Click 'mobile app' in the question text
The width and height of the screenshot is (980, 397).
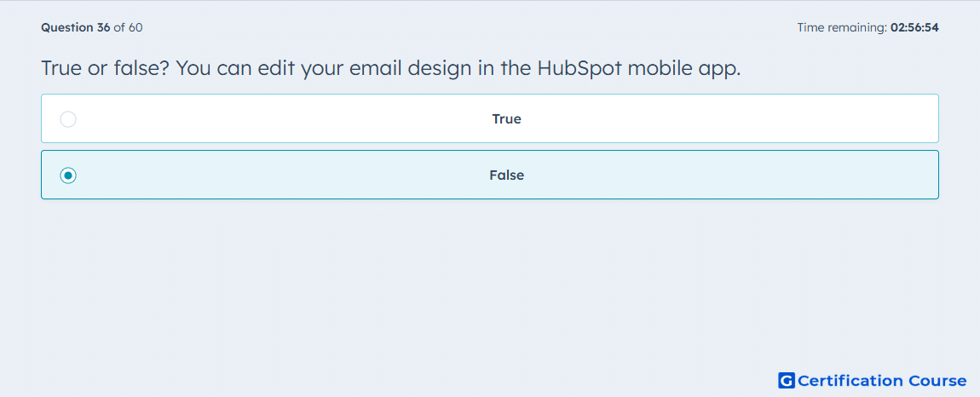(683, 68)
